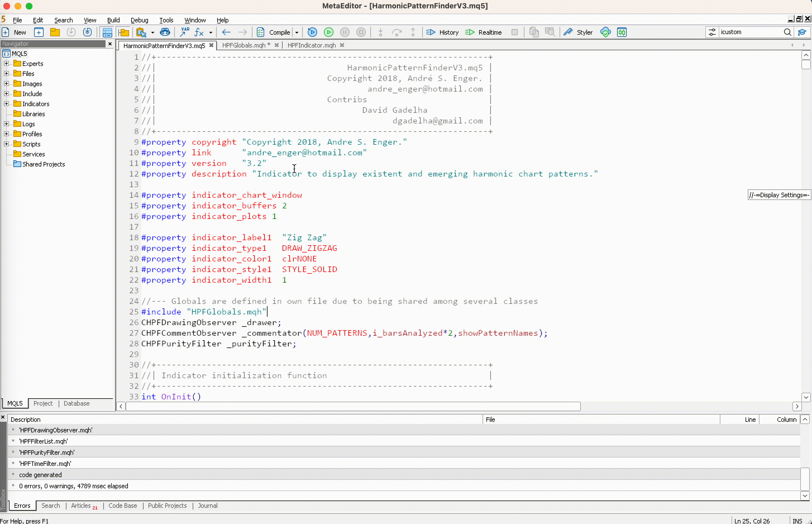The image size is (812, 524).
Task: Expand the Images folder
Action: point(6,84)
